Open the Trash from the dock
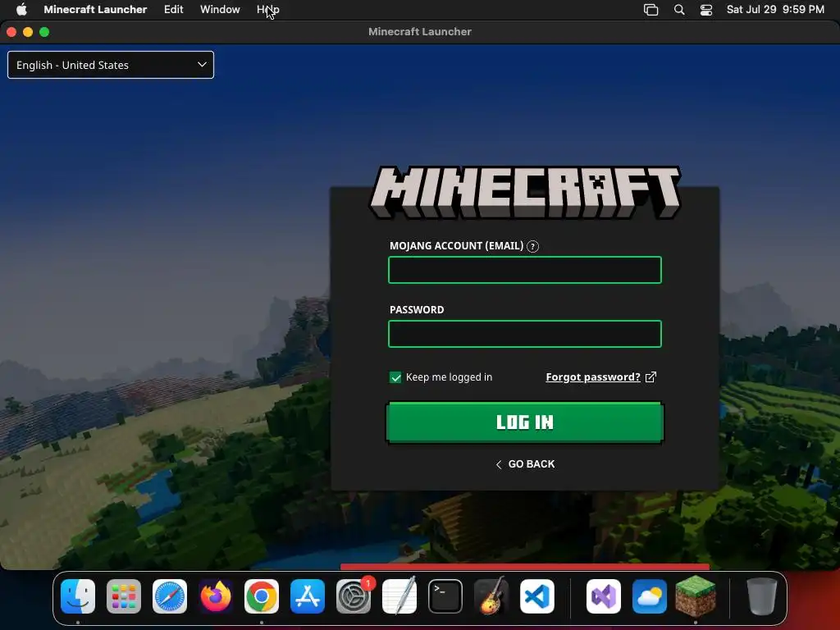This screenshot has height=630, width=840. tap(762, 596)
